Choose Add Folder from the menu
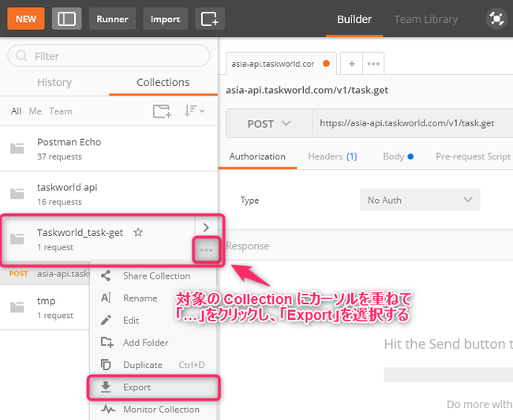Image resolution: width=513 pixels, height=420 pixels. coord(153,343)
